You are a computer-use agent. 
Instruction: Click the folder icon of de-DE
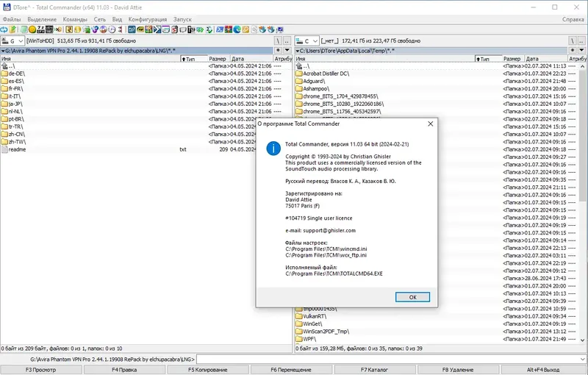(4, 74)
